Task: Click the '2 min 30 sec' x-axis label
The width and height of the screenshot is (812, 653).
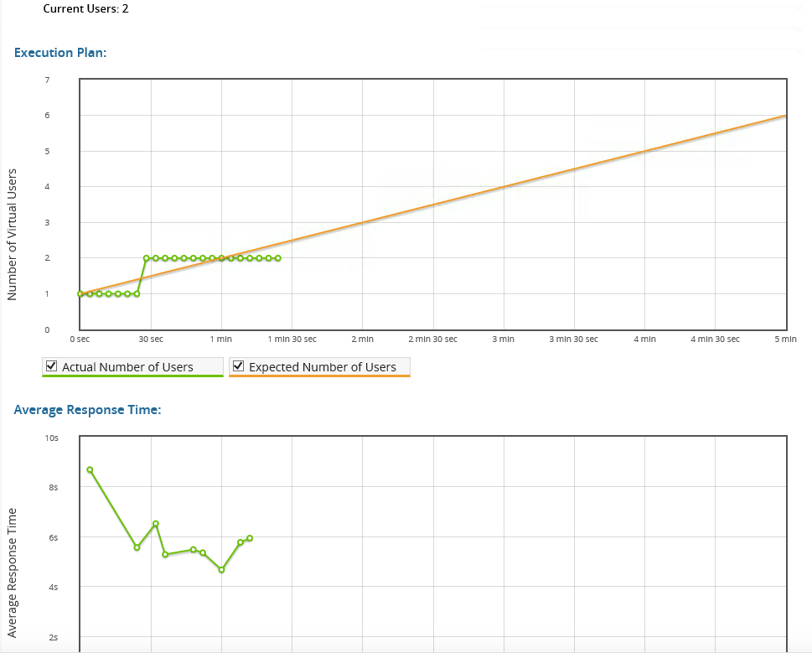Action: [x=433, y=339]
